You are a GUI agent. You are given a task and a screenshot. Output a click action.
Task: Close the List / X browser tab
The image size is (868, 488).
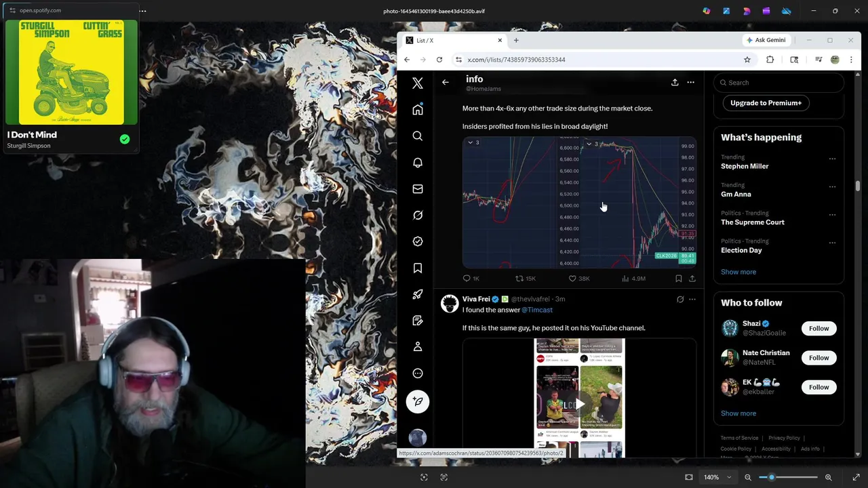tap(500, 41)
